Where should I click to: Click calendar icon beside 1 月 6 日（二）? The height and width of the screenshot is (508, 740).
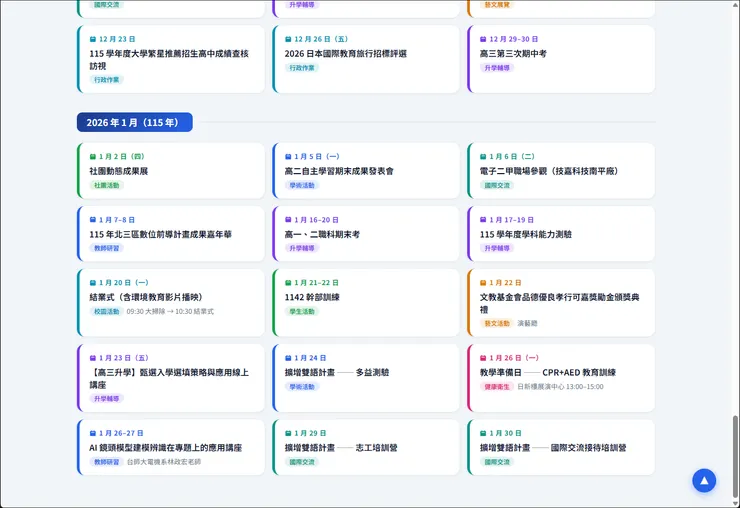tap(483, 157)
